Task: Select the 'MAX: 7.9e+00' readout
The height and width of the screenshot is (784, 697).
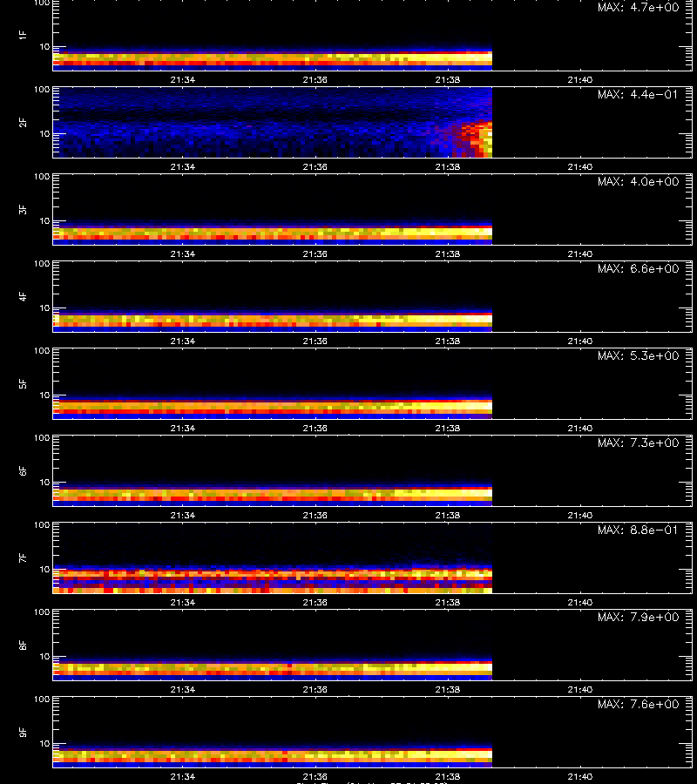Action: click(638, 617)
